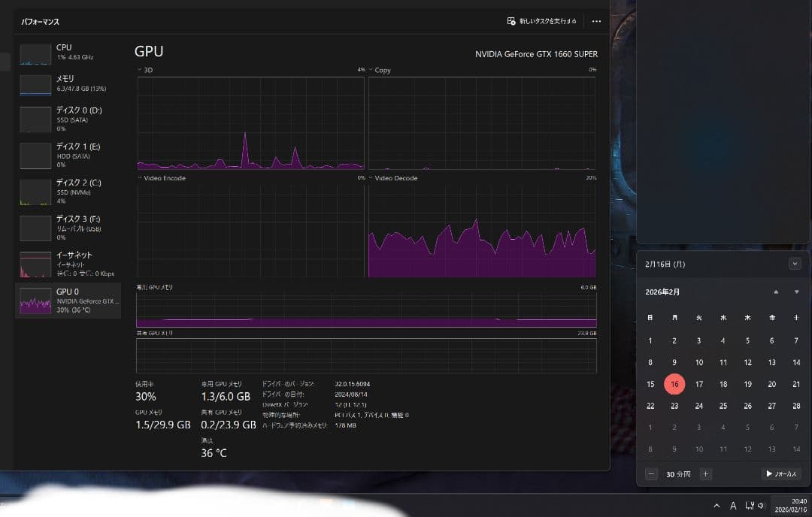812x517 pixels.
Task: Click the driver date 2024/08/14
Action: point(350,395)
